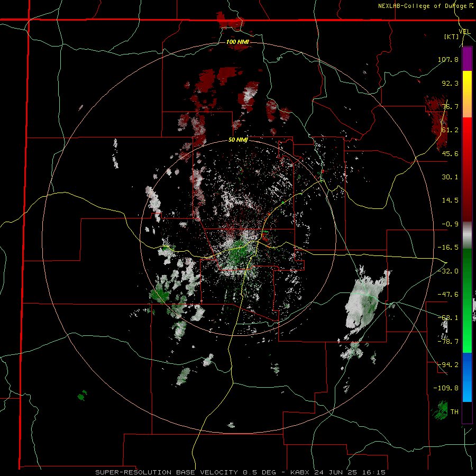Click the VEL legend title
Screen dimensions: 476x476
464,31
